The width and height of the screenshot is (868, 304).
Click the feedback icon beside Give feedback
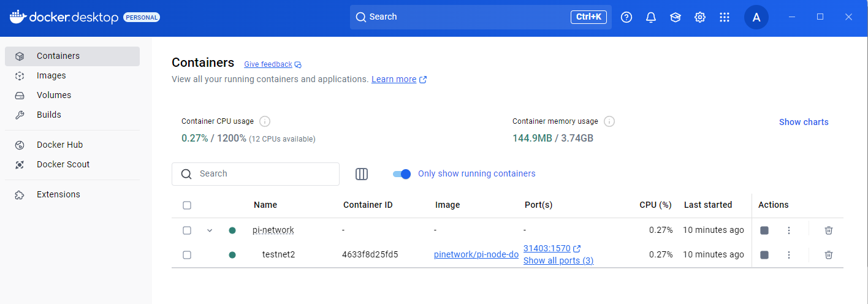coord(298,64)
